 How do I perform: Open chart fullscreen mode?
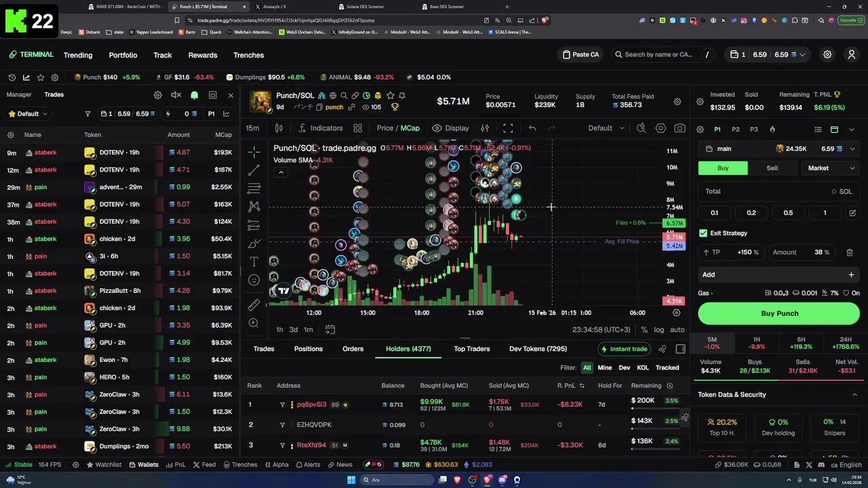click(x=508, y=128)
